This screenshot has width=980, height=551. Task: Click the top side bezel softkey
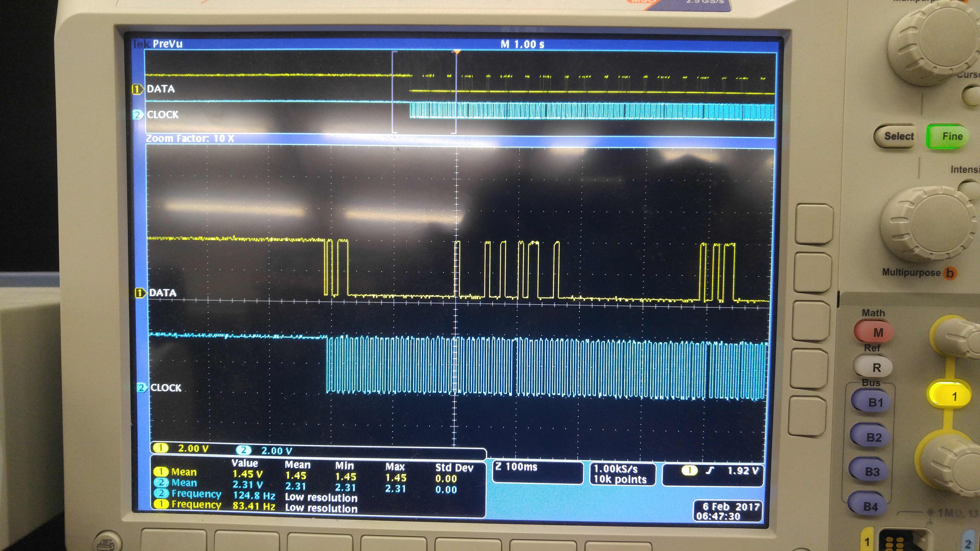[814, 224]
